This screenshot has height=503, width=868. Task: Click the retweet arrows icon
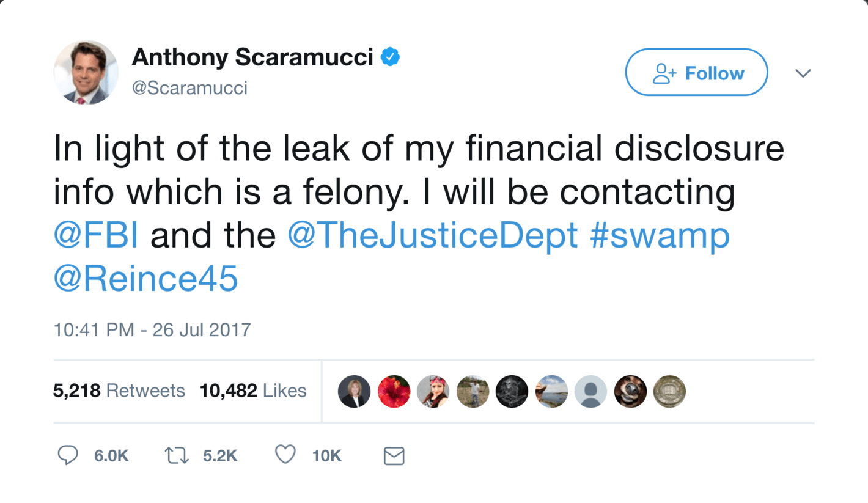177,455
